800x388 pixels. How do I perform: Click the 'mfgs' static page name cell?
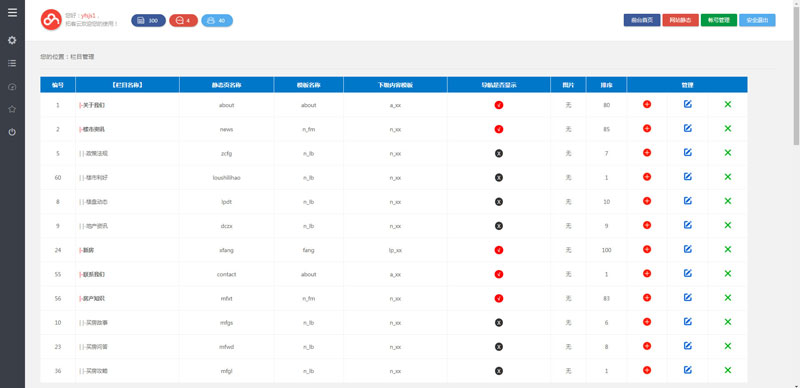[x=227, y=323]
